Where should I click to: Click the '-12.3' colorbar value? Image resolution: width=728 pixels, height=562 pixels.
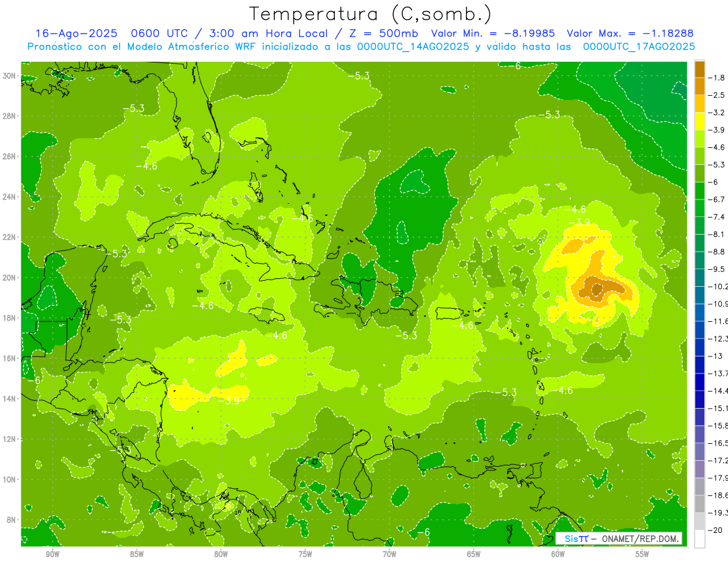tap(718, 338)
